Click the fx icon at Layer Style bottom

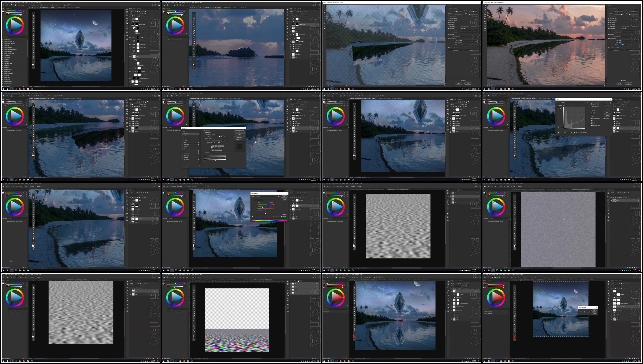tap(183, 166)
